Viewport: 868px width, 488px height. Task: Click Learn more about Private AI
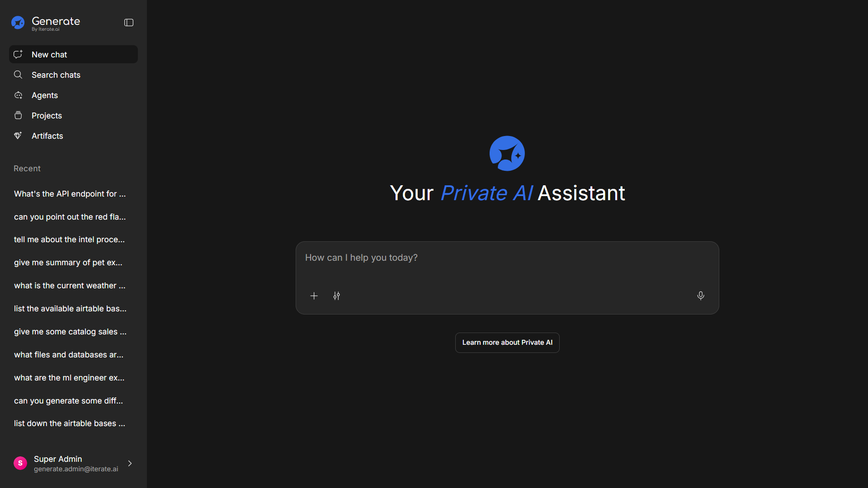[x=507, y=343]
